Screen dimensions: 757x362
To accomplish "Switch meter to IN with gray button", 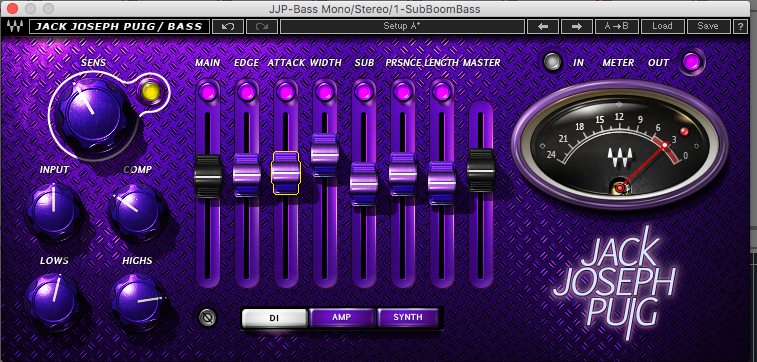I will (552, 62).
